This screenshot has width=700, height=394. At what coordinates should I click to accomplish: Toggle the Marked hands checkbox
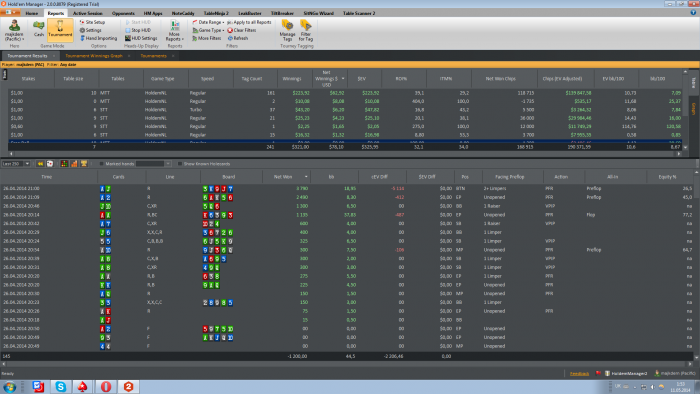coord(101,164)
